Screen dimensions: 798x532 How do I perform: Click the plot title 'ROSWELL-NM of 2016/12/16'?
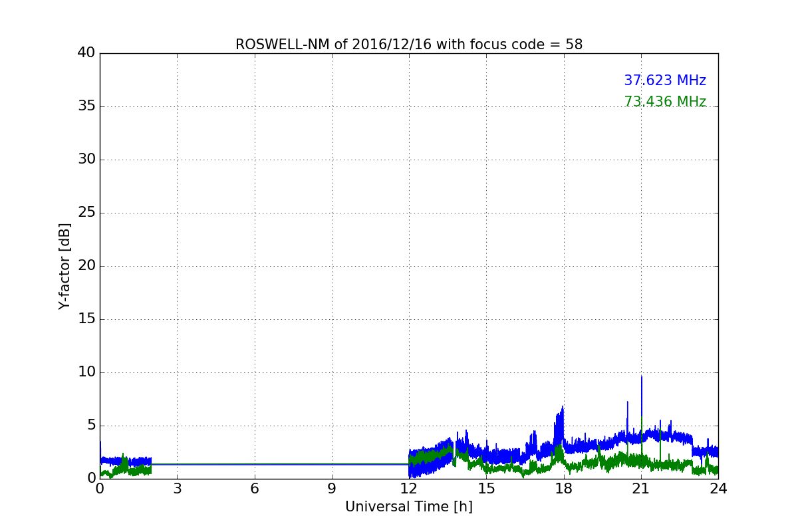click(x=409, y=45)
